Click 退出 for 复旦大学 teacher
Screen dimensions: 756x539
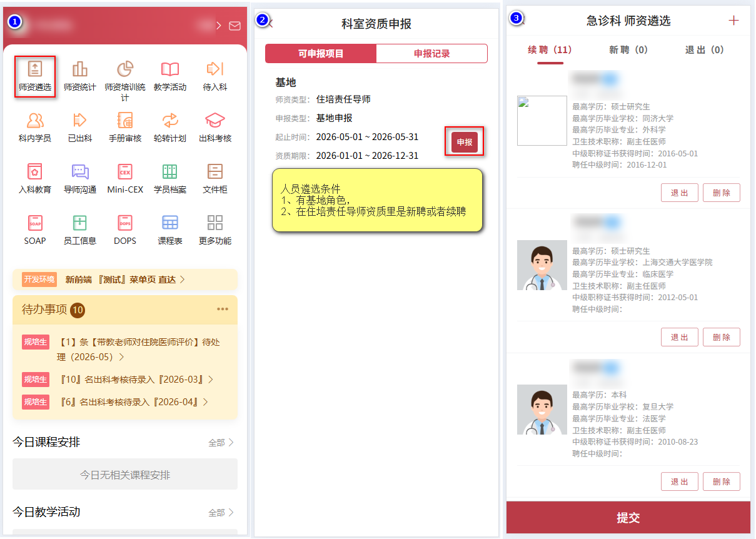click(680, 481)
